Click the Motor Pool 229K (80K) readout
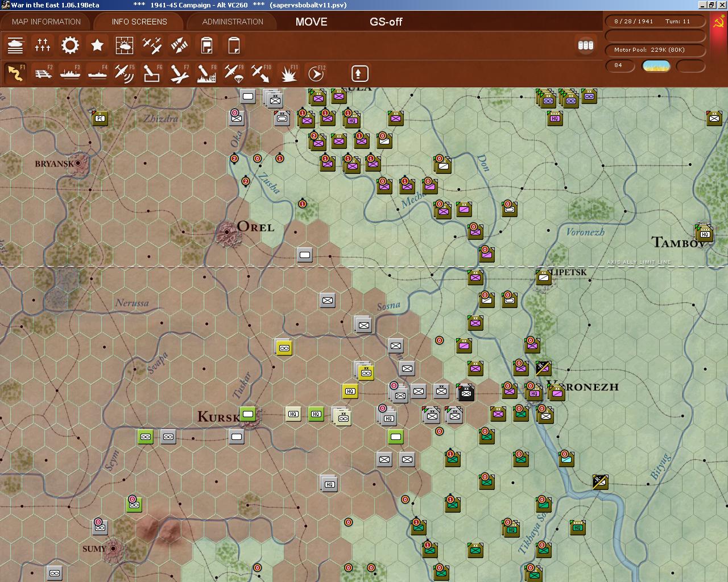Viewport: 728px width, 582px height. tap(655, 50)
